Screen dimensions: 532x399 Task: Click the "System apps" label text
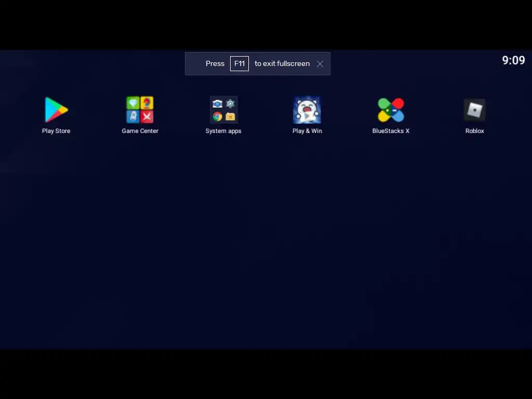(x=223, y=131)
